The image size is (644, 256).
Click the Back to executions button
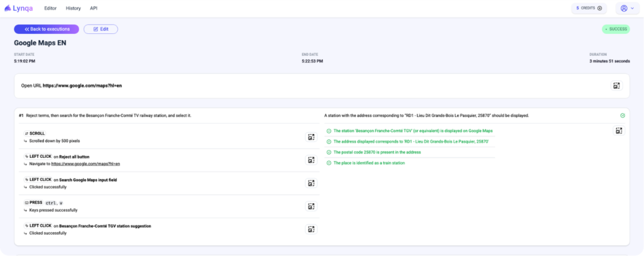[47, 29]
